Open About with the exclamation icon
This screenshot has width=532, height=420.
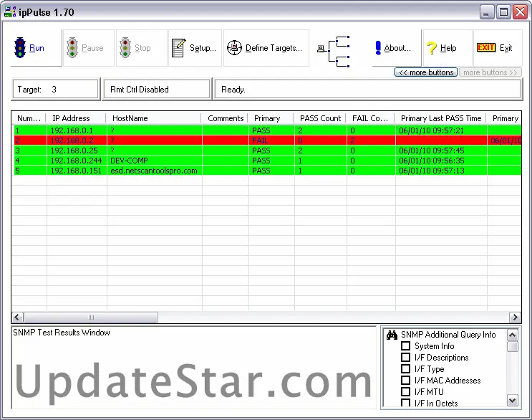point(397,48)
